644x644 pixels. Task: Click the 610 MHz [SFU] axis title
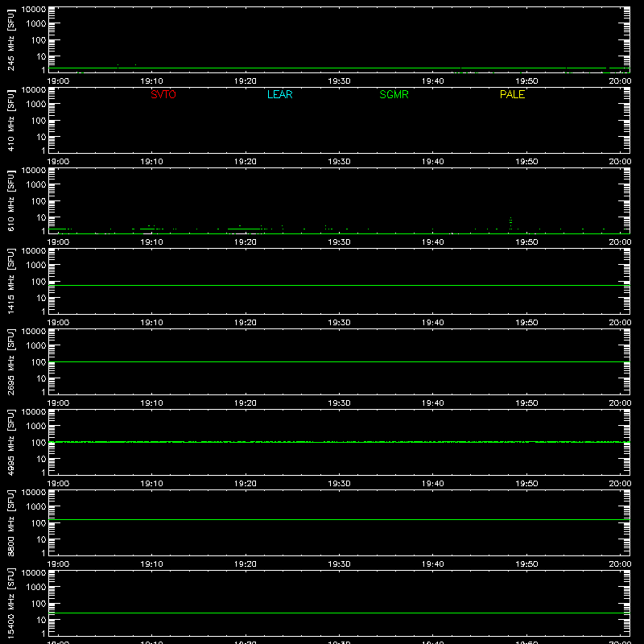point(10,201)
